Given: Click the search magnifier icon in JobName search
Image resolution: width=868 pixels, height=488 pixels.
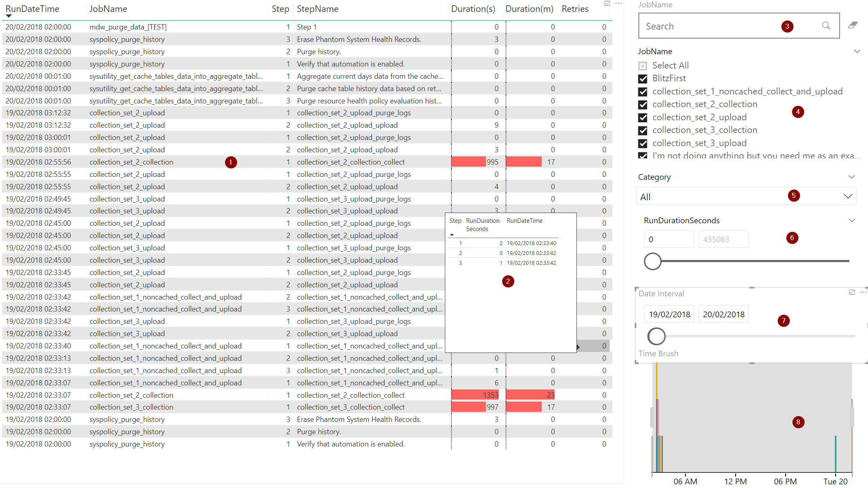Looking at the screenshot, I should (x=826, y=26).
